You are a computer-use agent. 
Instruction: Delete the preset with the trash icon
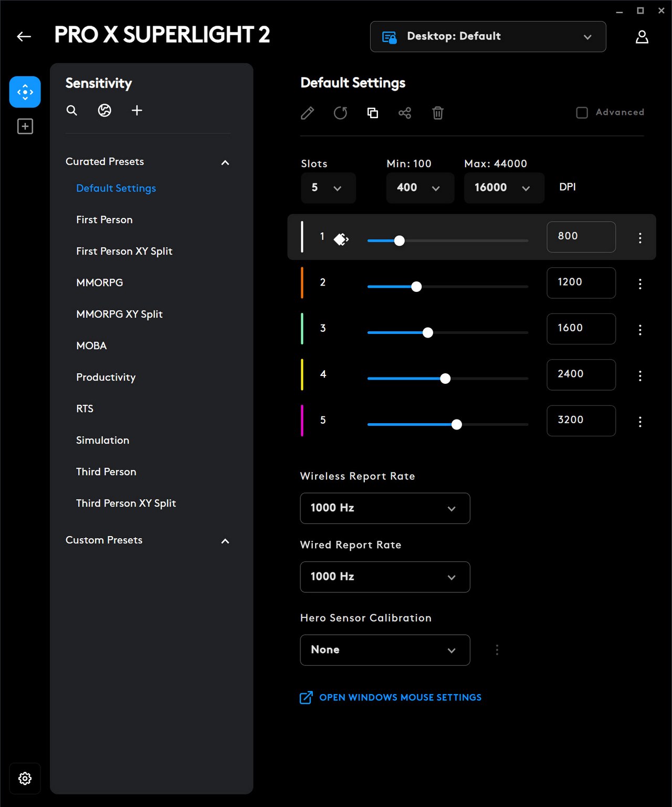click(438, 113)
